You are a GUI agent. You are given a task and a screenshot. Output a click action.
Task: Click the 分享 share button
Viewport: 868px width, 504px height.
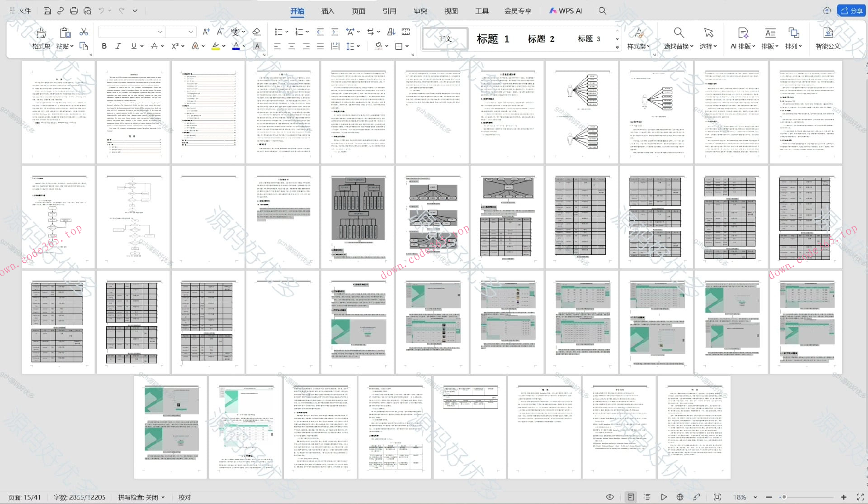pyautogui.click(x=851, y=10)
